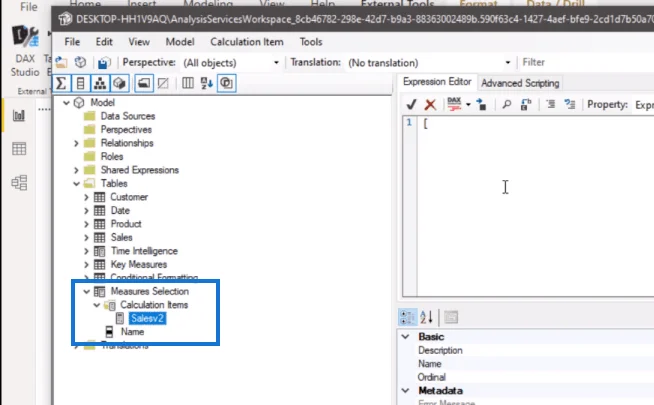The height and width of the screenshot is (405, 654).
Task: Click the DAX formatter icon
Action: (x=454, y=104)
